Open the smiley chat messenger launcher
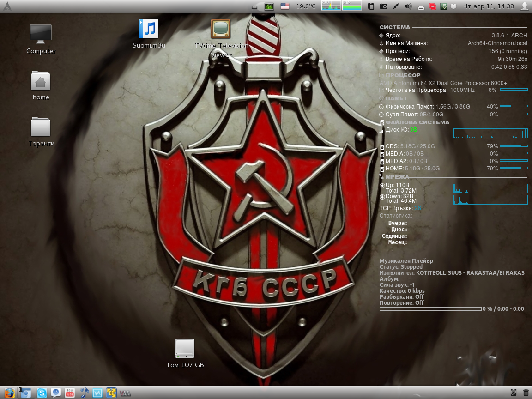Image resolution: width=532 pixels, height=399 pixels. (x=55, y=393)
